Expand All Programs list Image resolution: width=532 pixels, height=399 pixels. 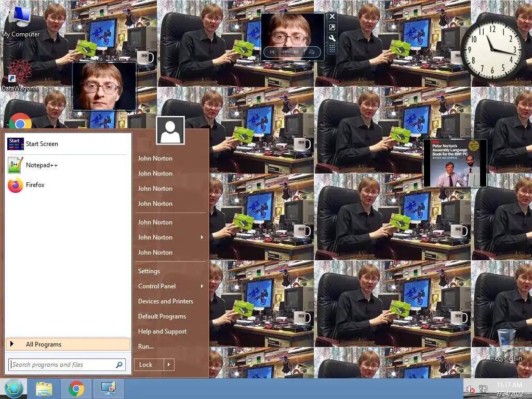pos(68,344)
